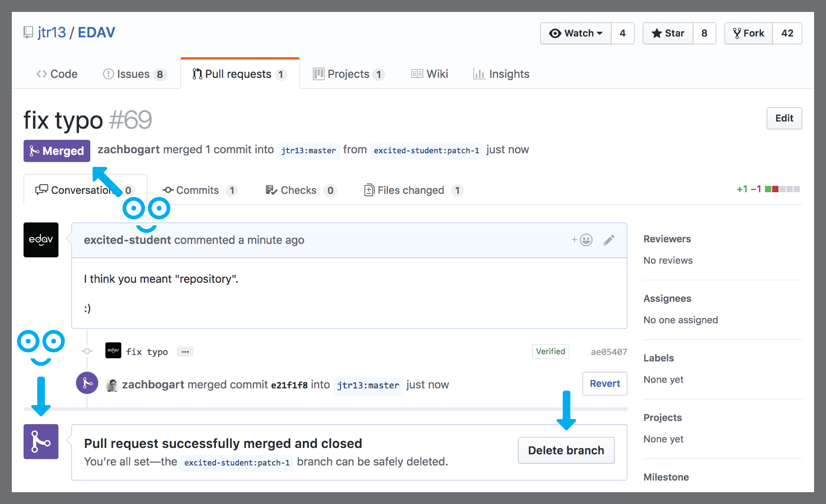The height and width of the screenshot is (504, 826).
Task: Click the large purple merged square icon
Action: tap(41, 442)
